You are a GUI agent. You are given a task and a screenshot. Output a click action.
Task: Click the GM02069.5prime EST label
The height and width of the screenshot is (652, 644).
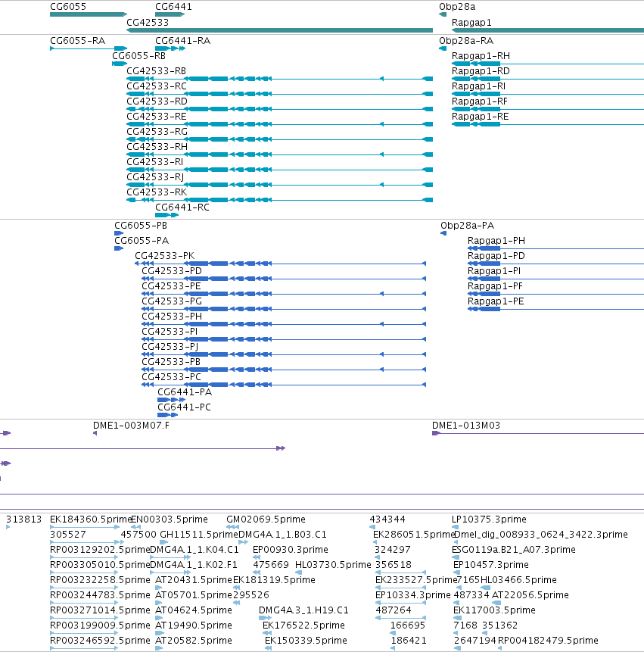click(x=266, y=519)
